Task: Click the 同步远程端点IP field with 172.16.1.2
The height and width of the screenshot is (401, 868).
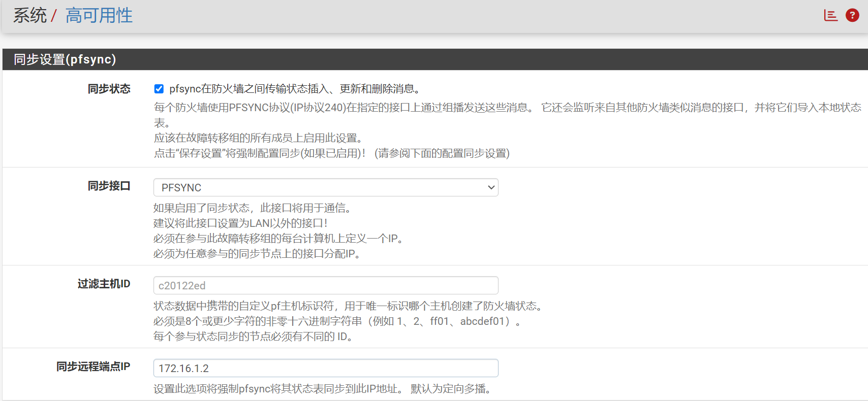Action: (325, 368)
